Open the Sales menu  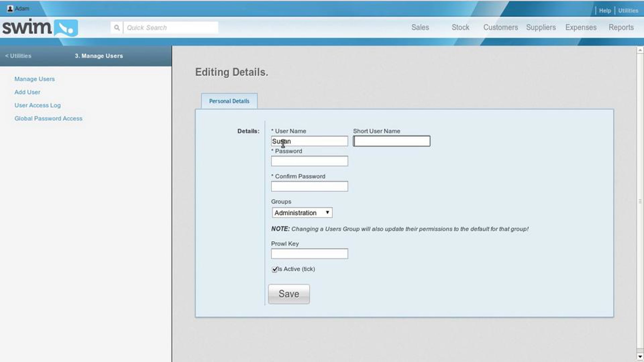(x=420, y=27)
